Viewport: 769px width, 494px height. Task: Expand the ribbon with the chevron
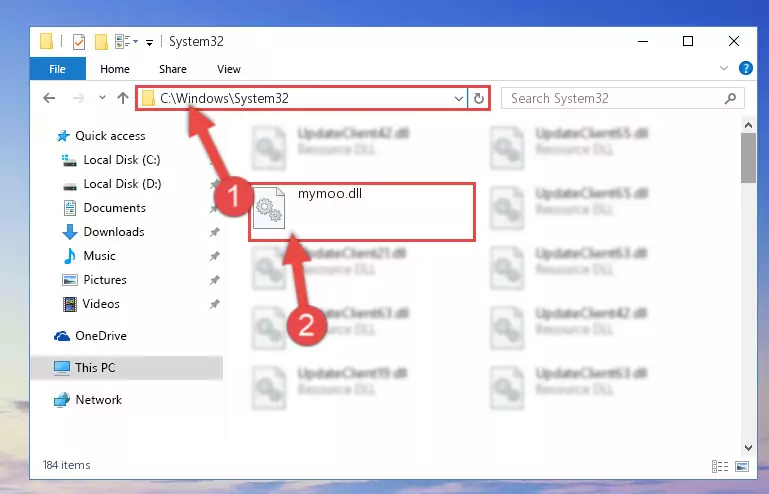point(723,68)
